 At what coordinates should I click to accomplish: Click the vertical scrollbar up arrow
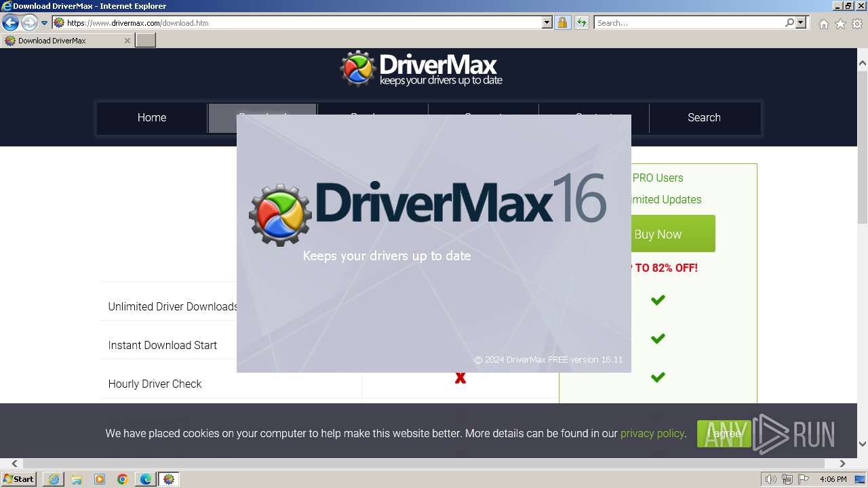862,63
